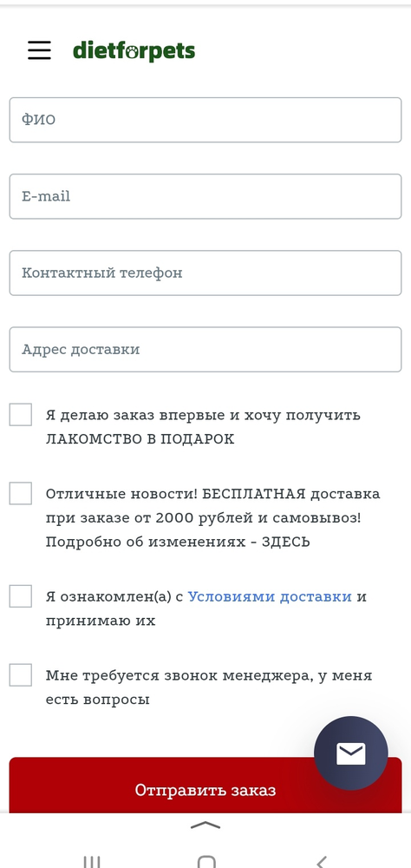This screenshot has height=868, width=411.
Task: Open the hamburger navigation menu
Action: [x=39, y=50]
